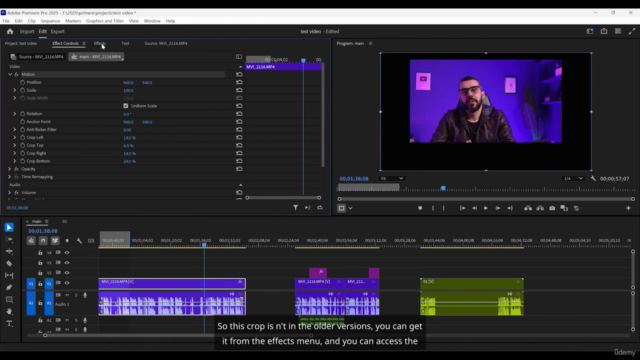This screenshot has height=360, width=640.
Task: Go to In point in Program monitor
Action: pos(462,208)
